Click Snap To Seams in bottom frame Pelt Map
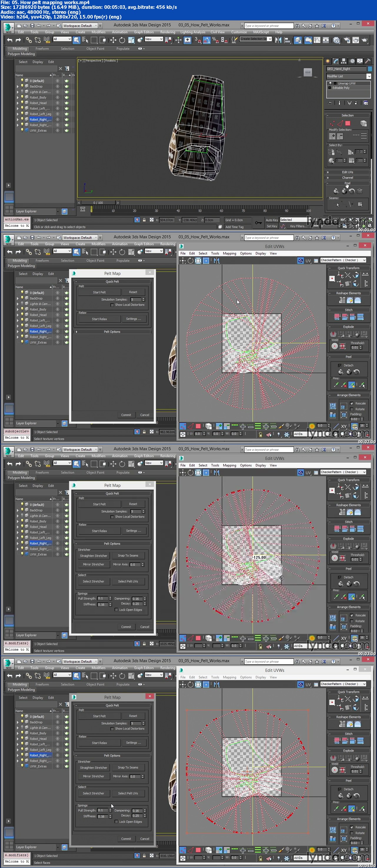Viewport: 377px width, 868px height. point(128,767)
